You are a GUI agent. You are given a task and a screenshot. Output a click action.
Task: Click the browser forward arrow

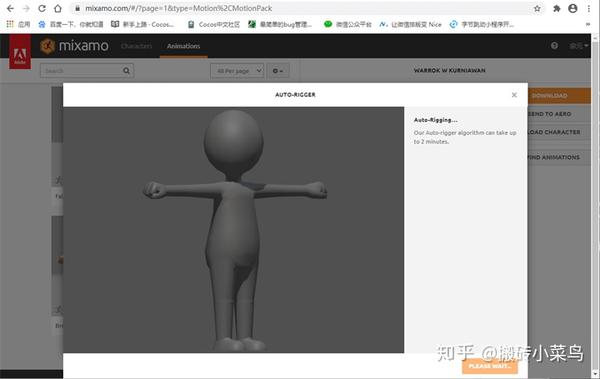26,8
